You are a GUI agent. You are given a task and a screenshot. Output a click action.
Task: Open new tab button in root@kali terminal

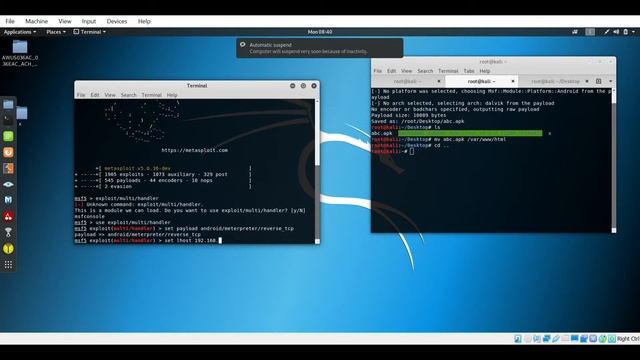click(x=598, y=81)
